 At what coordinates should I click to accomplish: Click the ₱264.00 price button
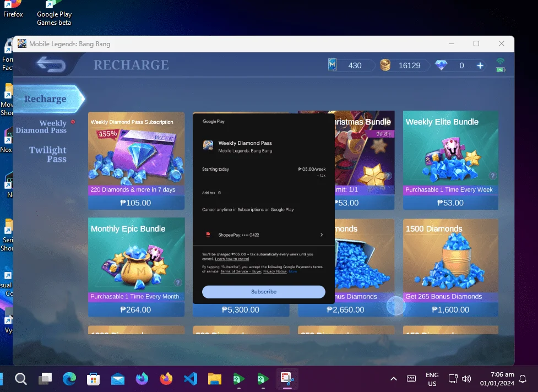(x=136, y=309)
